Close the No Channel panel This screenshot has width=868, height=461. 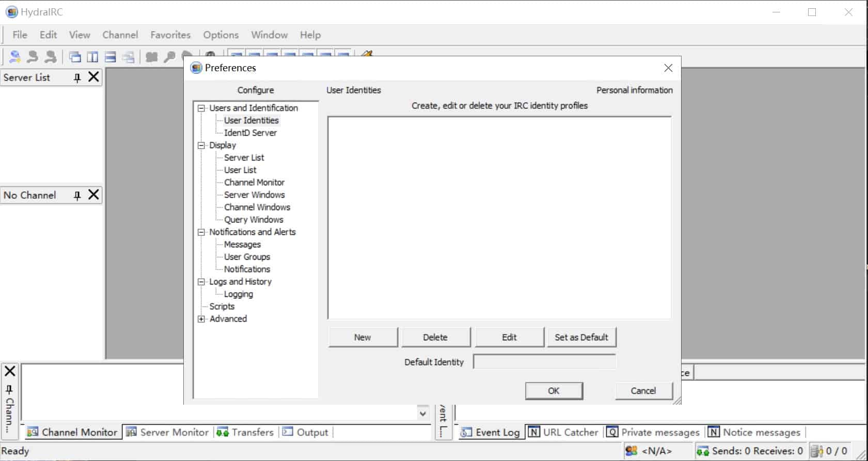(93, 195)
